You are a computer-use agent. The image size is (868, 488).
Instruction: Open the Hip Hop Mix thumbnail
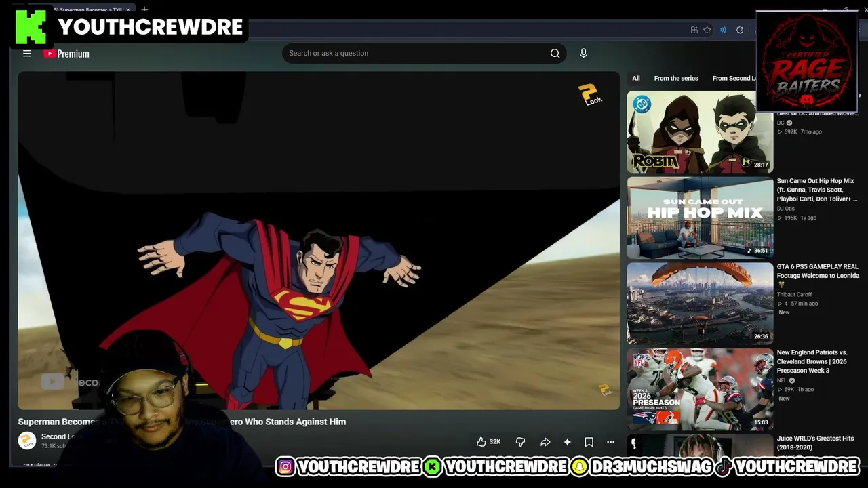(x=700, y=218)
